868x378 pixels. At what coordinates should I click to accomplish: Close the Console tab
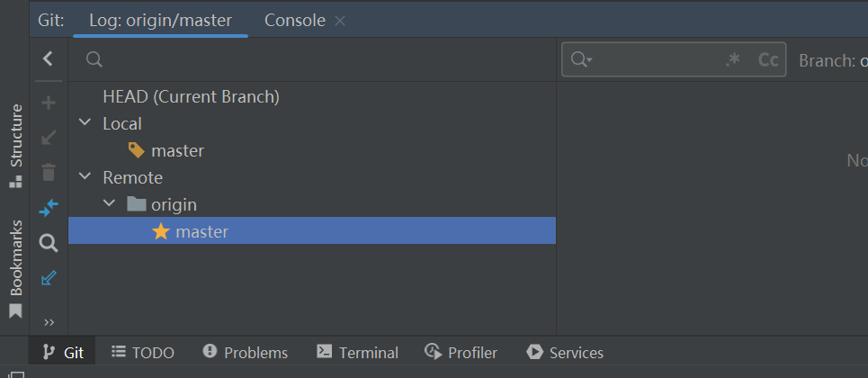tap(340, 21)
